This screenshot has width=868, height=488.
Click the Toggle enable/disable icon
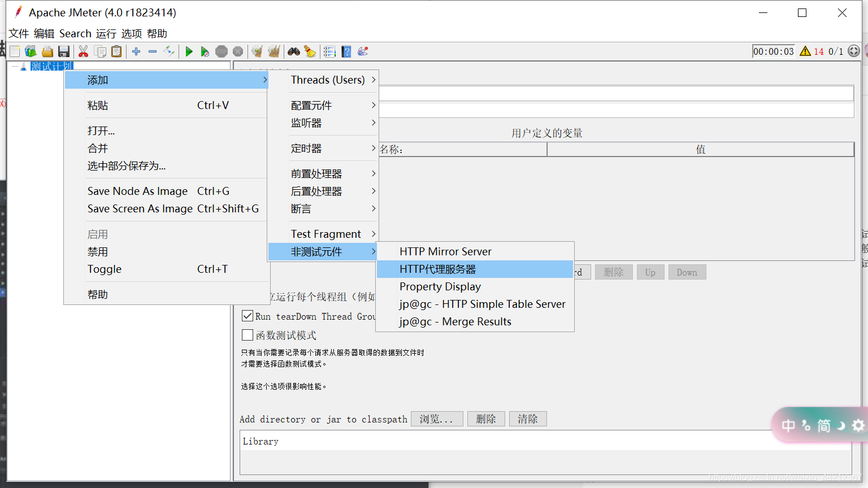[x=169, y=51]
